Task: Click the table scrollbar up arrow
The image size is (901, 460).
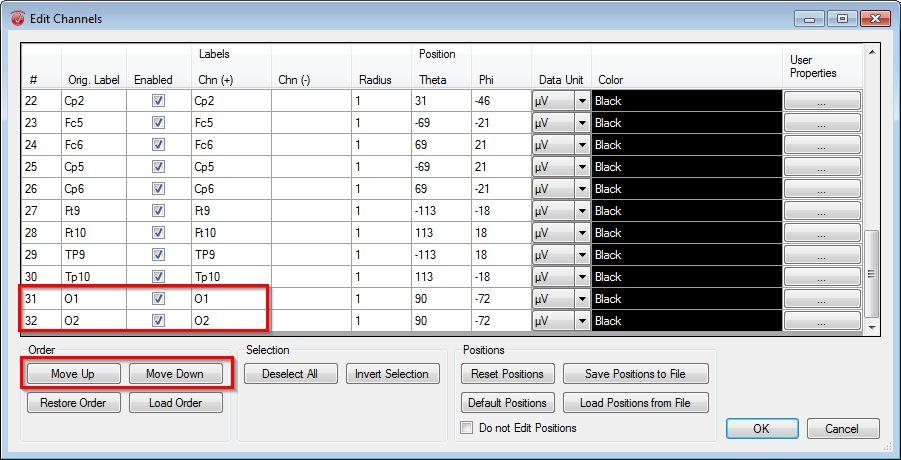Action: point(872,52)
